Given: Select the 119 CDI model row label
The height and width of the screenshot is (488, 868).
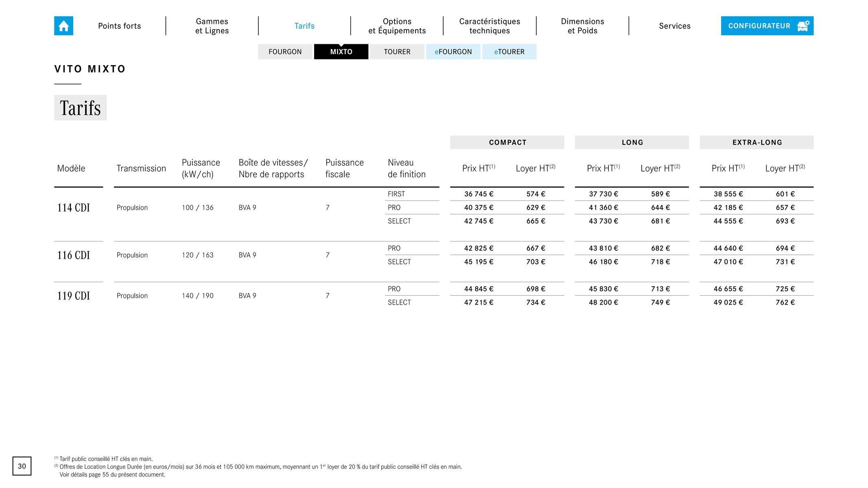Looking at the screenshot, I should point(74,296).
